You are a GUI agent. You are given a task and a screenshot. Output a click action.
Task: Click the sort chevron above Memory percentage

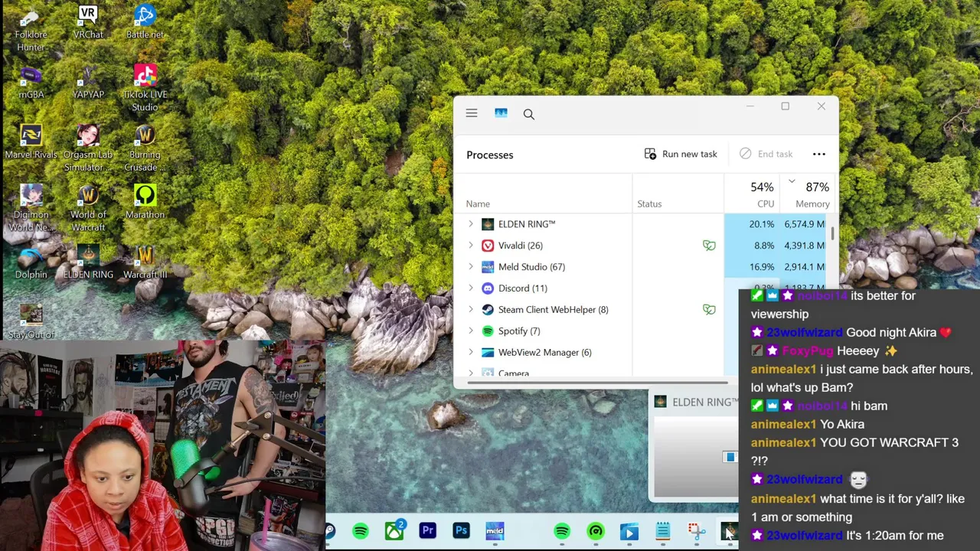(792, 181)
